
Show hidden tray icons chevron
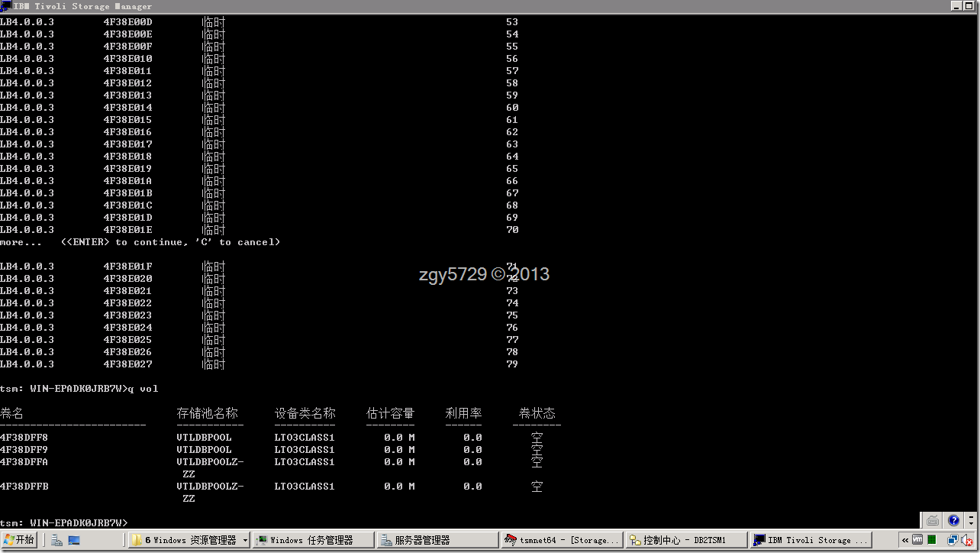[904, 540]
